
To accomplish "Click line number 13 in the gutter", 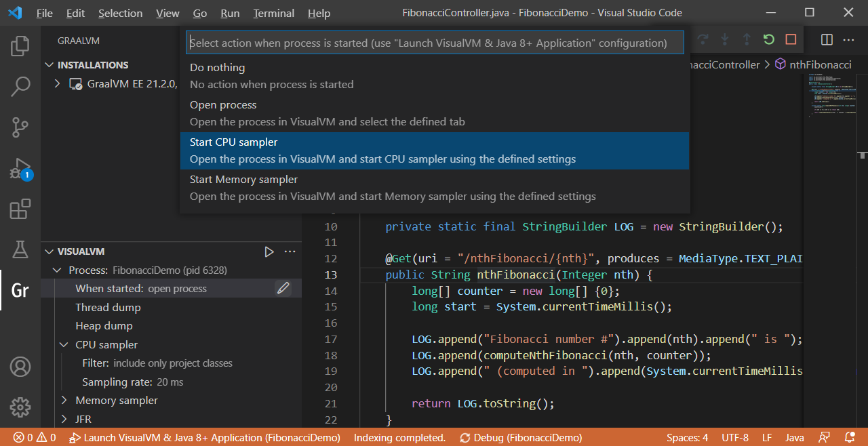I will coord(331,275).
